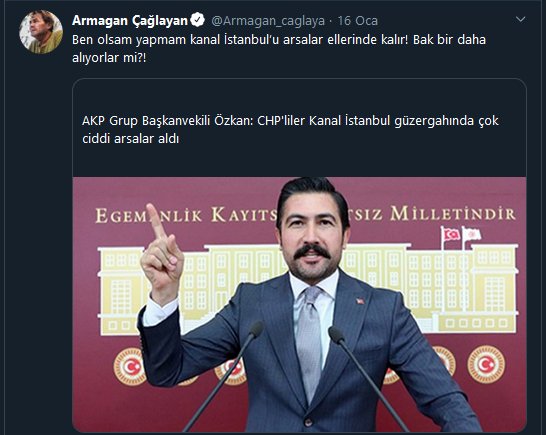The width and height of the screenshot is (546, 435).
Task: Open the @Armagan_caglaya handle link
Action: click(268, 21)
